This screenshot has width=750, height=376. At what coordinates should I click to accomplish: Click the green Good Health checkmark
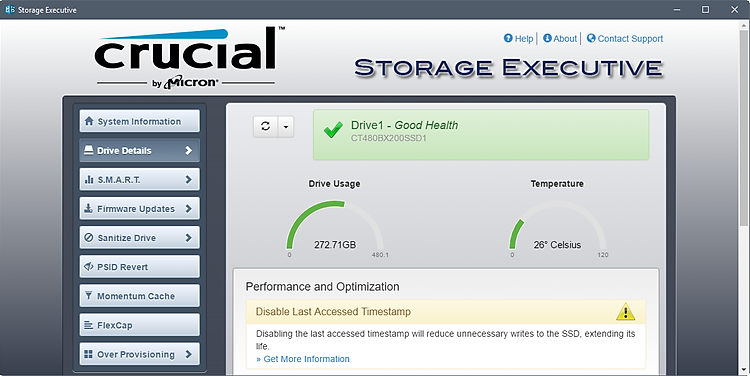click(333, 130)
